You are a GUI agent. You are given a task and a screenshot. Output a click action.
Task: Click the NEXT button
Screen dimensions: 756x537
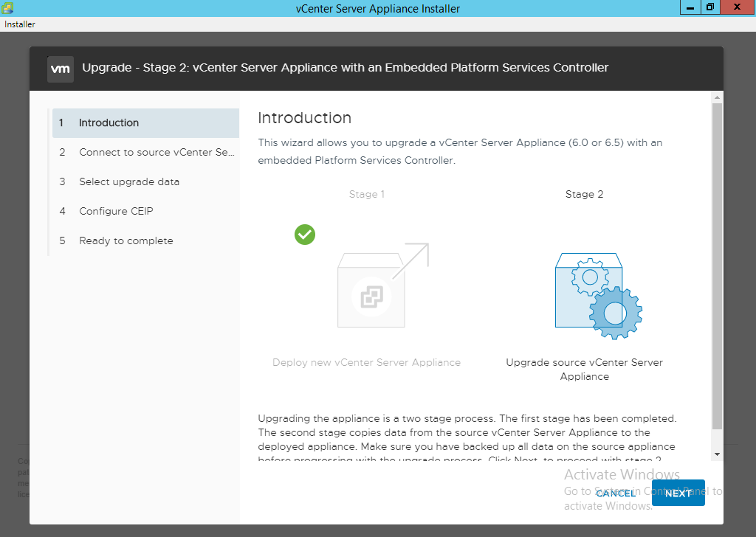(x=678, y=493)
